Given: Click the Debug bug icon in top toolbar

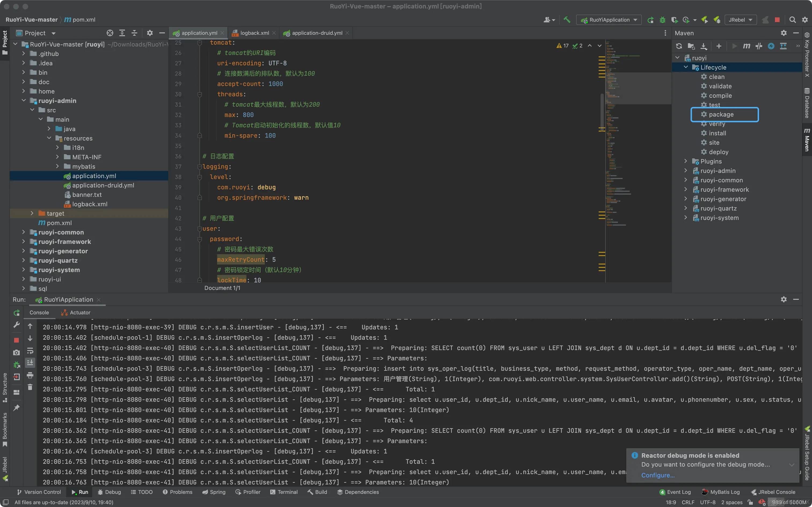Looking at the screenshot, I should pos(662,20).
